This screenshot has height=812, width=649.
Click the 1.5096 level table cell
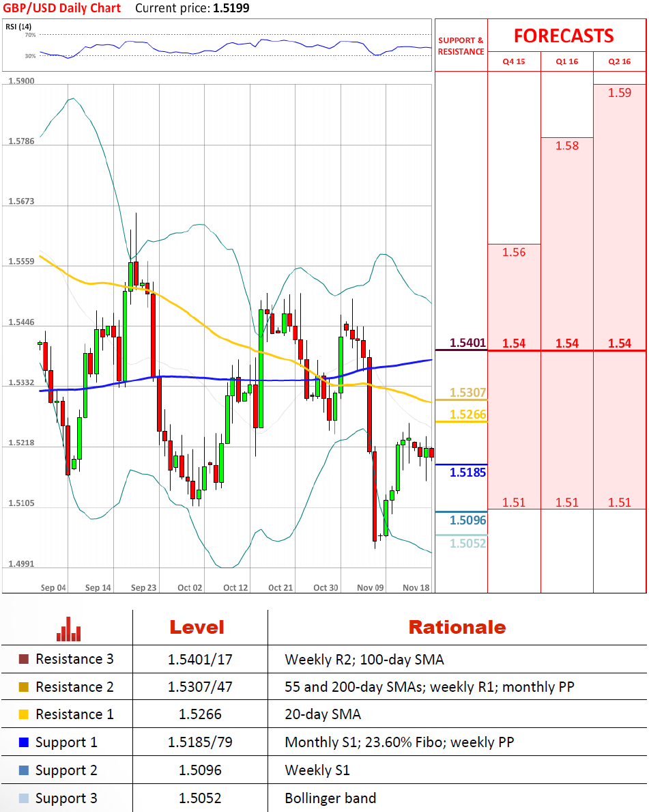tap(200, 770)
